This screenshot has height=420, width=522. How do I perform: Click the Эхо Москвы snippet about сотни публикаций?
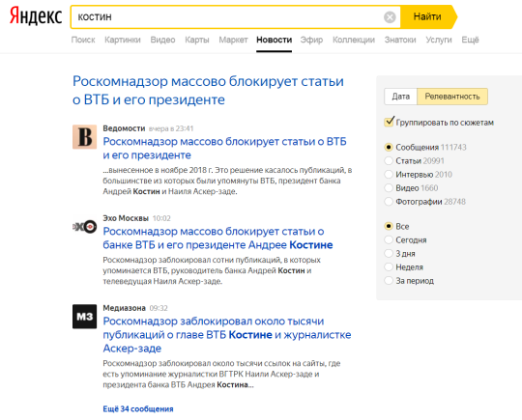coord(212,270)
